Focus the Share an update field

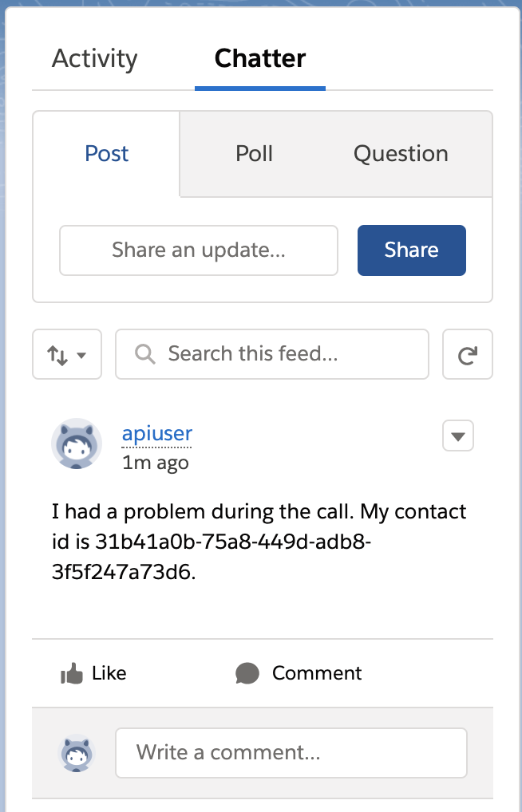(199, 250)
